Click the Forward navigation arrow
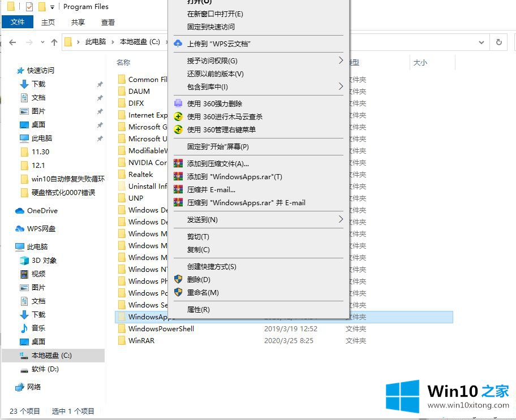 coord(29,42)
